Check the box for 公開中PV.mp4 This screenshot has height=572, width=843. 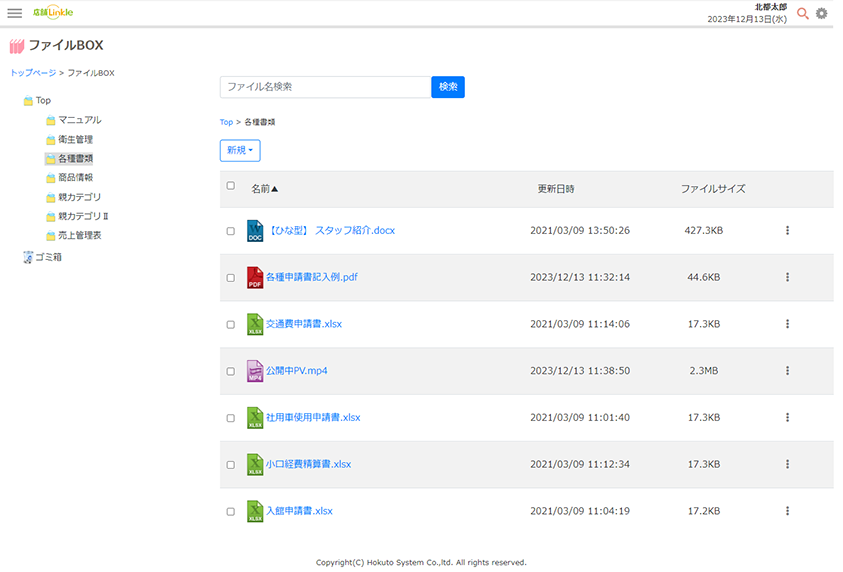click(231, 371)
